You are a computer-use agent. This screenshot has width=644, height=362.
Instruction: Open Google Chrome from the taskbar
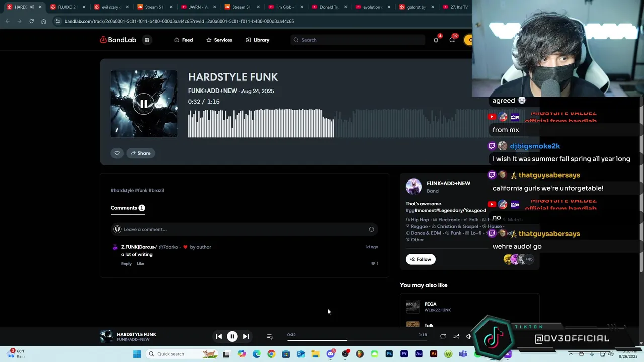coord(271,354)
